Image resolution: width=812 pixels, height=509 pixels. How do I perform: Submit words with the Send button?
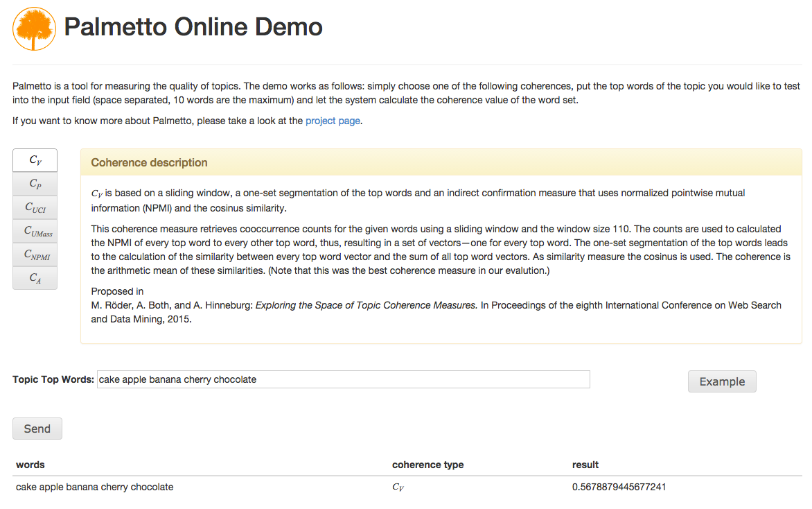point(37,429)
